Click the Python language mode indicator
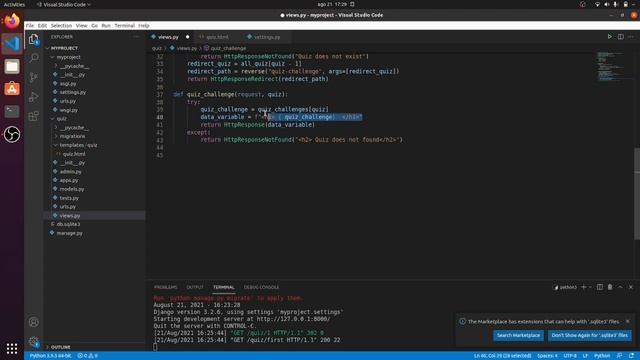The width and height of the screenshot is (640, 360). click(602, 356)
